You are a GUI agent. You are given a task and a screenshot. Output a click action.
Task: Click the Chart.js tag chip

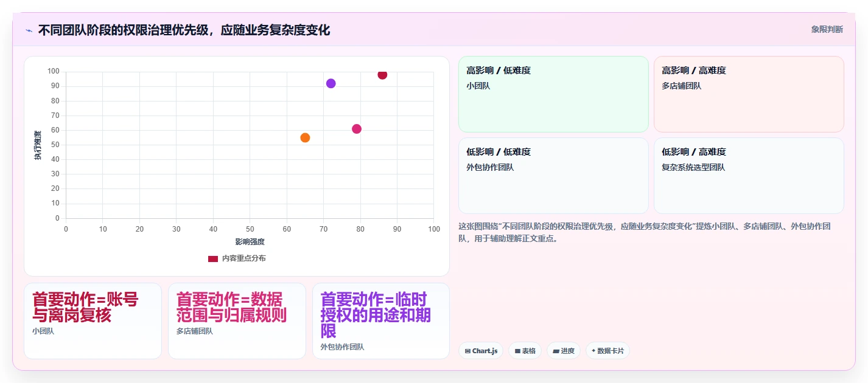[480, 351]
